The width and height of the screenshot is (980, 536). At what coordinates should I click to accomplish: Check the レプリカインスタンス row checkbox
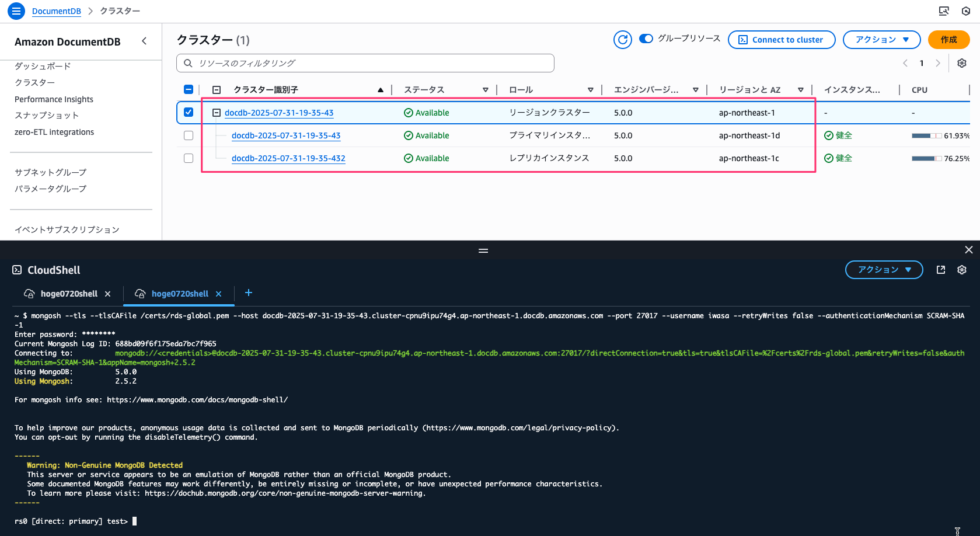[x=189, y=158]
